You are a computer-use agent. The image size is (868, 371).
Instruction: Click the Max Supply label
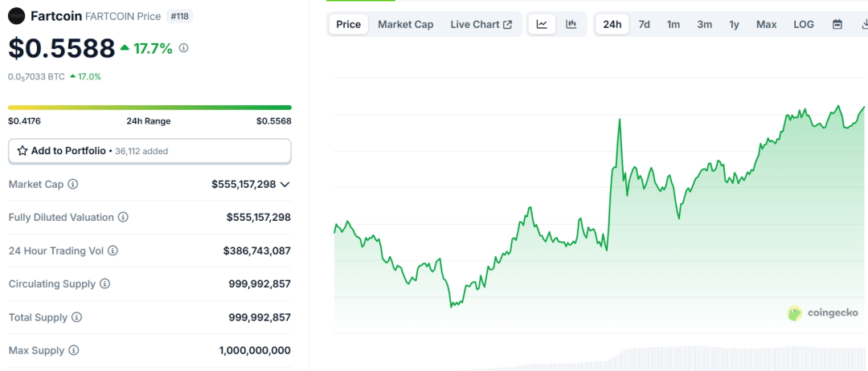(x=36, y=351)
